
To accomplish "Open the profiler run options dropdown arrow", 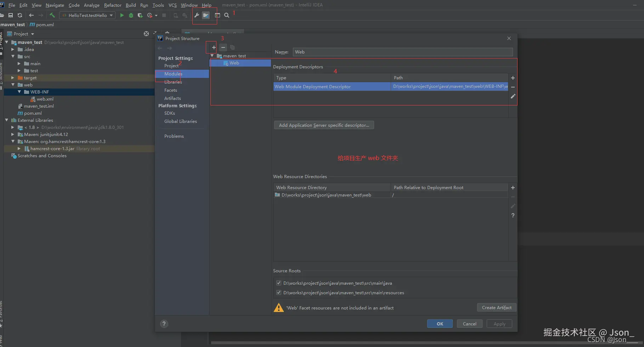I will coord(156,16).
